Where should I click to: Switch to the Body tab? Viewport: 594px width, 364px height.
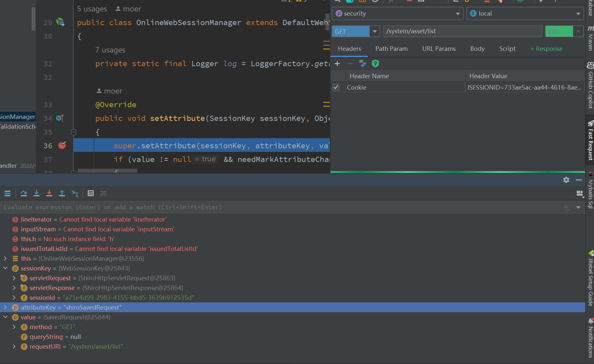pos(477,49)
